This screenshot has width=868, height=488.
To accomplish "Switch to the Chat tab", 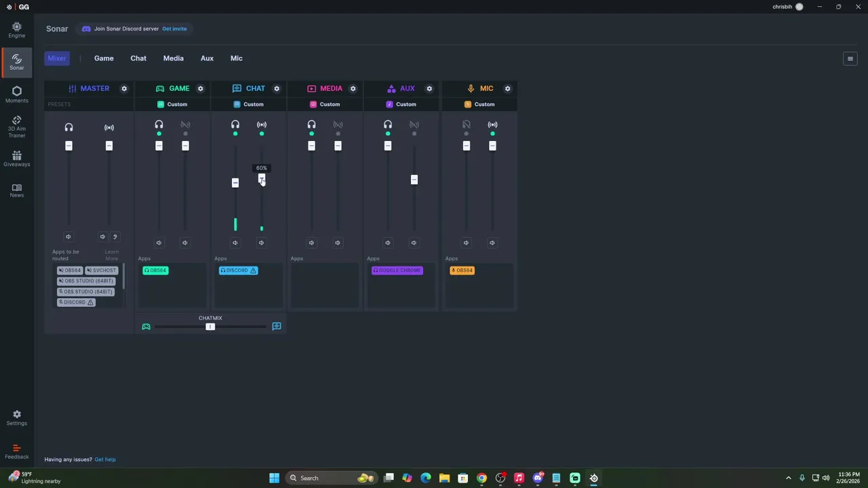I will pyautogui.click(x=138, y=58).
